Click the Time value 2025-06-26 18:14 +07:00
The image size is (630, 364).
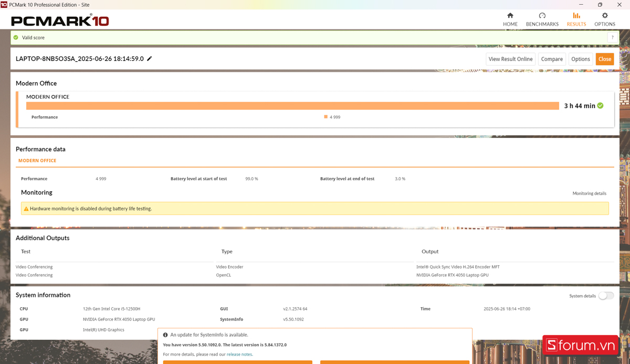507,309
